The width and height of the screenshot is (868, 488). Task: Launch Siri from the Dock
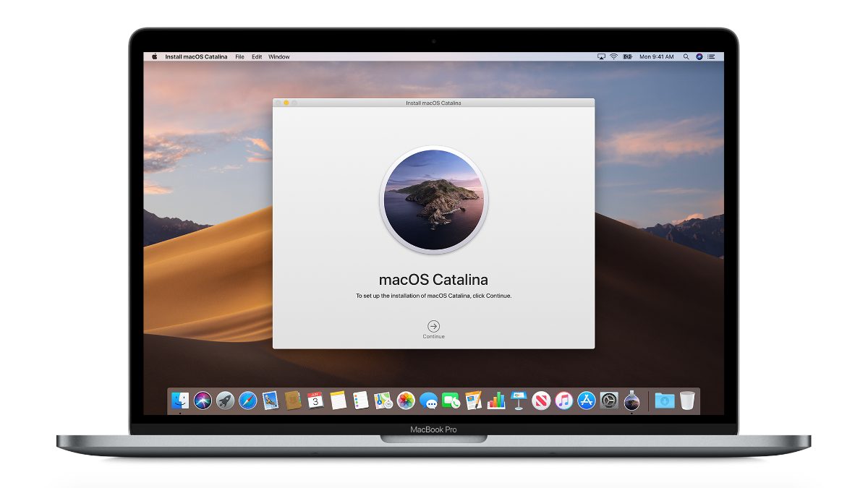click(x=203, y=401)
